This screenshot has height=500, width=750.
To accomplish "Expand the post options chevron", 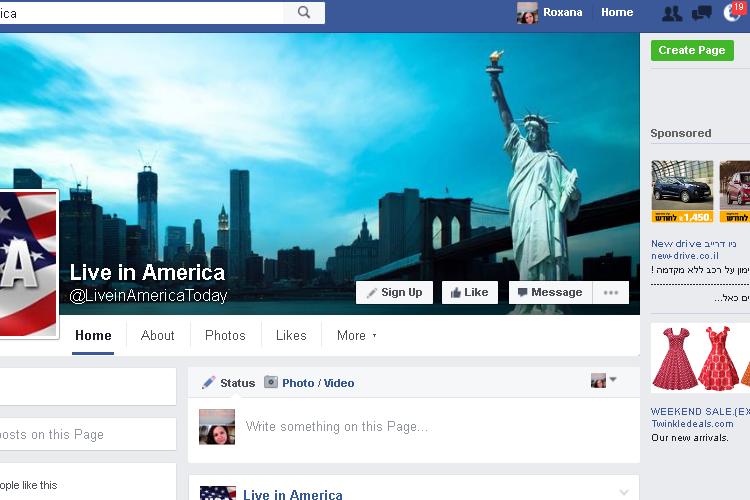I will (x=624, y=492).
